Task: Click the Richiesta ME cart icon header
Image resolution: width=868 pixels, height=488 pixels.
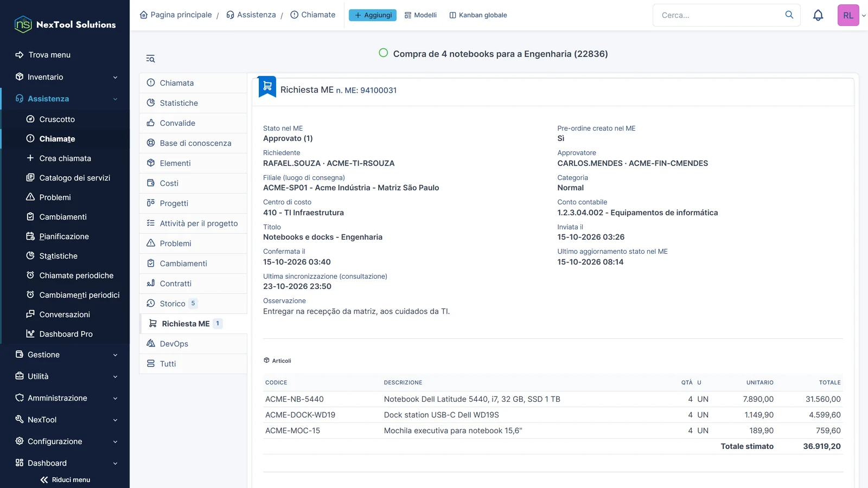Action: click(x=267, y=87)
